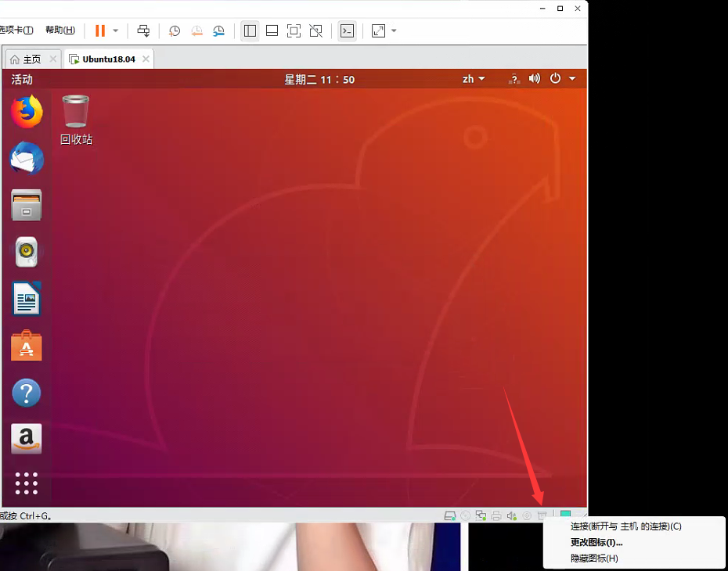Screen dimensions: 728x571
Task: Click the Ubuntu network status icon
Action: [514, 79]
